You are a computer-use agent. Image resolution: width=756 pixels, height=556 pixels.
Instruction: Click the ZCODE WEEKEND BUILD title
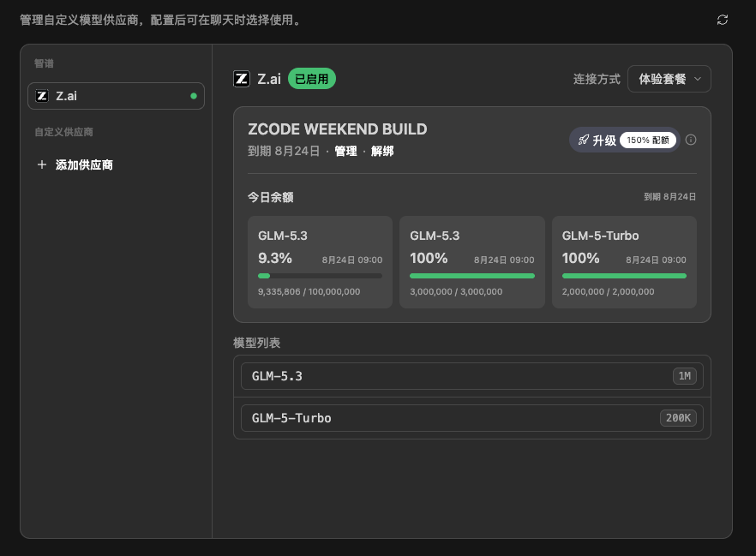338,129
